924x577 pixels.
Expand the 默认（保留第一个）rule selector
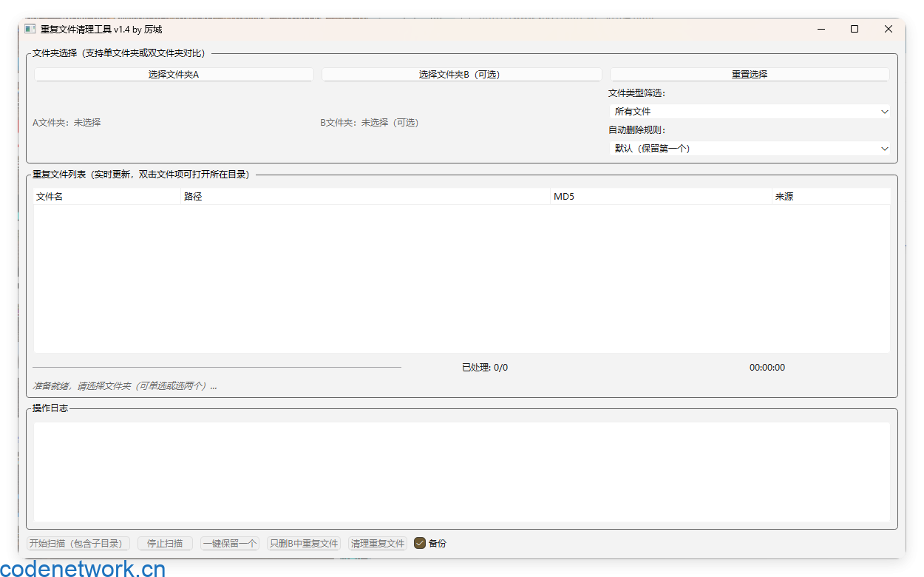click(748, 148)
